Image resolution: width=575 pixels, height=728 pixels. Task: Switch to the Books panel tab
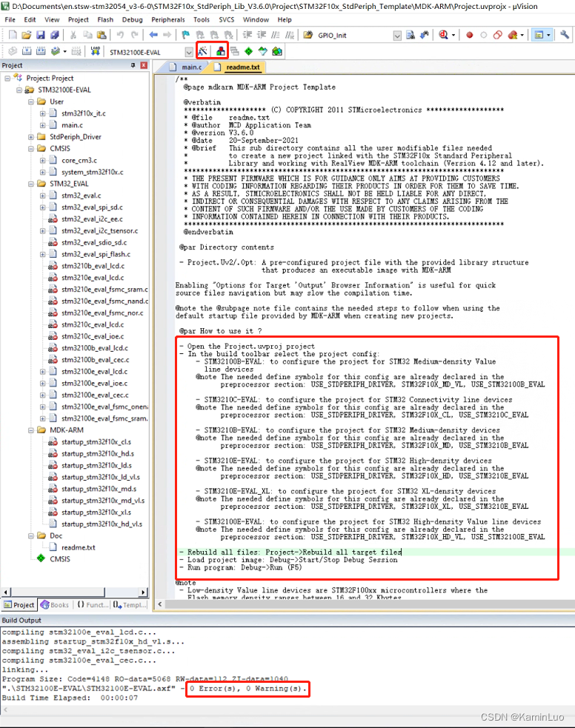click(x=56, y=604)
